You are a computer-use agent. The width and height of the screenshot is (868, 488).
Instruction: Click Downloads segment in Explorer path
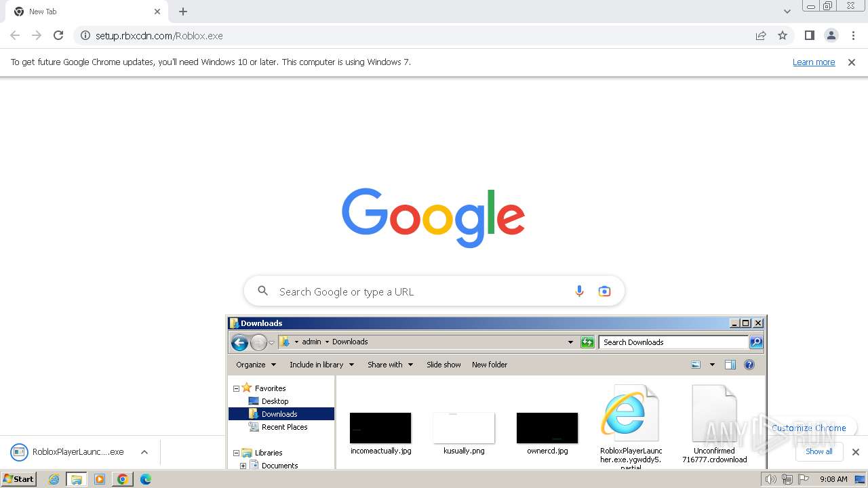coord(350,342)
